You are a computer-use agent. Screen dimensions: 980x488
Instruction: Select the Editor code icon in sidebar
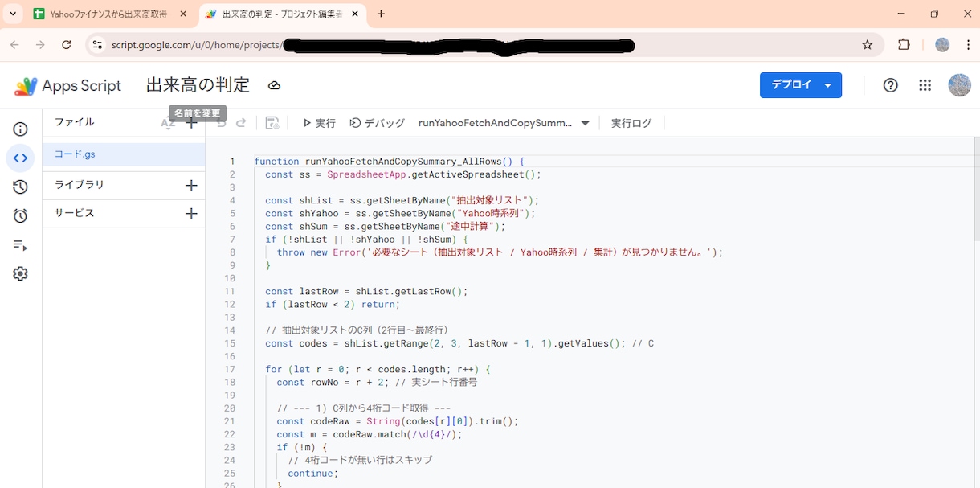20,158
